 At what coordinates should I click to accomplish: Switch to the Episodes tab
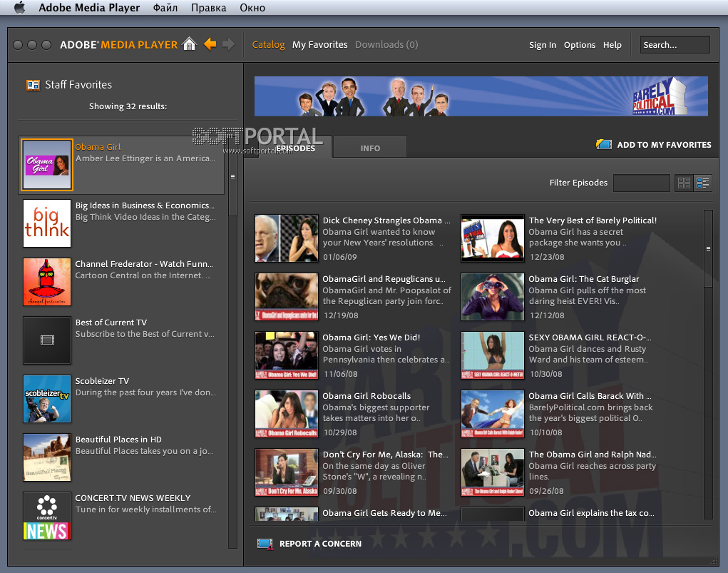295,148
